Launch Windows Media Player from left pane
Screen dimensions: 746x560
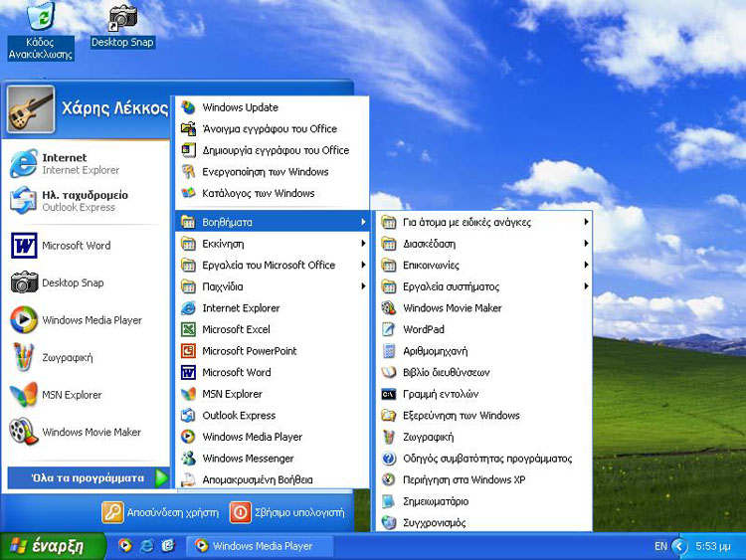(x=86, y=319)
